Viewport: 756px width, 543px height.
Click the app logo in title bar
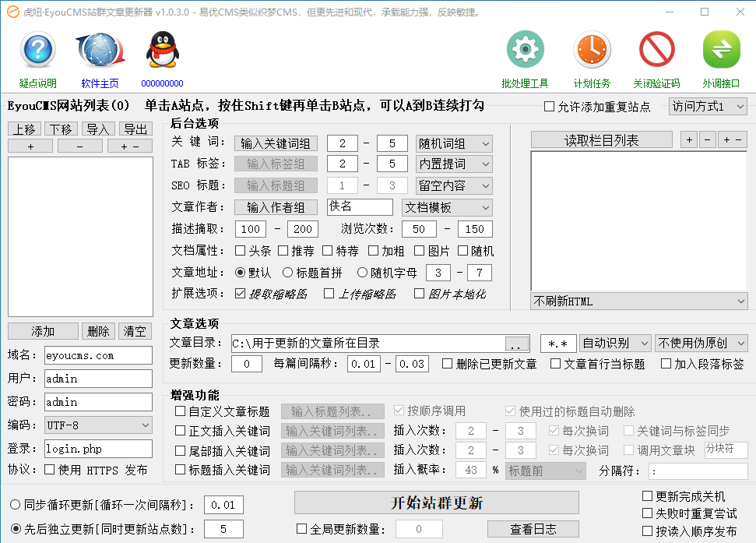point(13,12)
